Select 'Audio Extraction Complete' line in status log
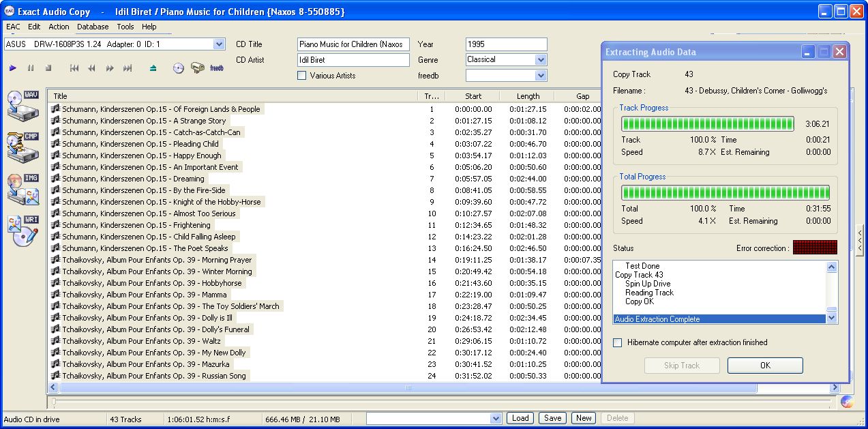The width and height of the screenshot is (868, 429). point(719,319)
